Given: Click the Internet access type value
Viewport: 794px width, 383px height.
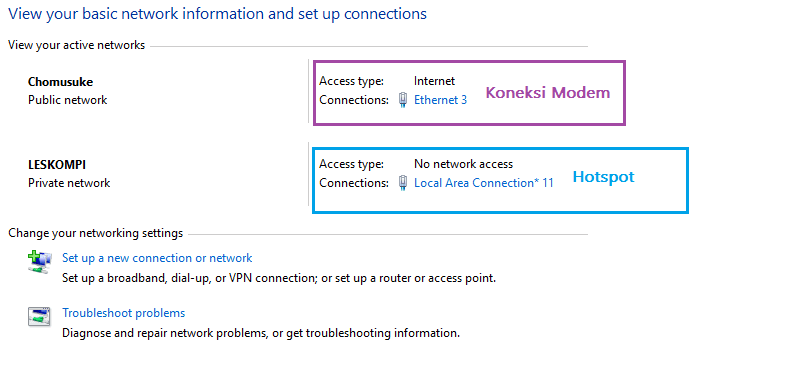Looking at the screenshot, I should pyautogui.click(x=434, y=81).
